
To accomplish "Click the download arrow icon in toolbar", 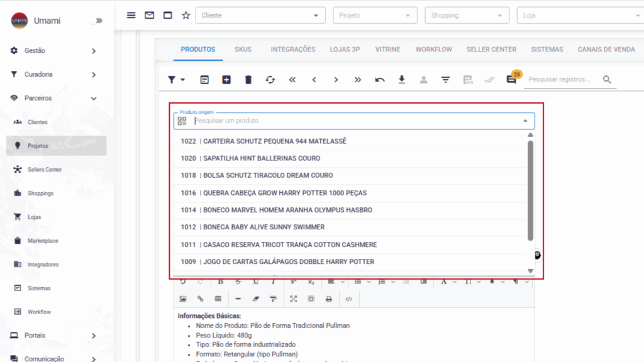I will (x=402, y=80).
